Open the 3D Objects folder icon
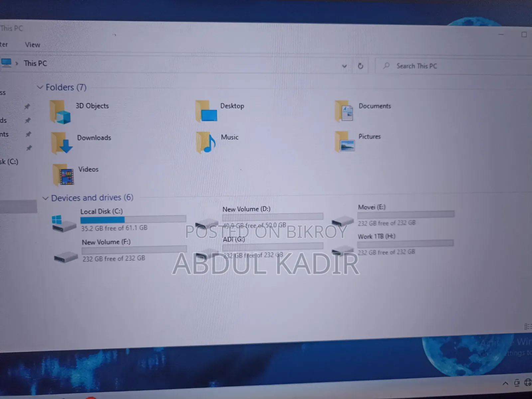 click(60, 112)
